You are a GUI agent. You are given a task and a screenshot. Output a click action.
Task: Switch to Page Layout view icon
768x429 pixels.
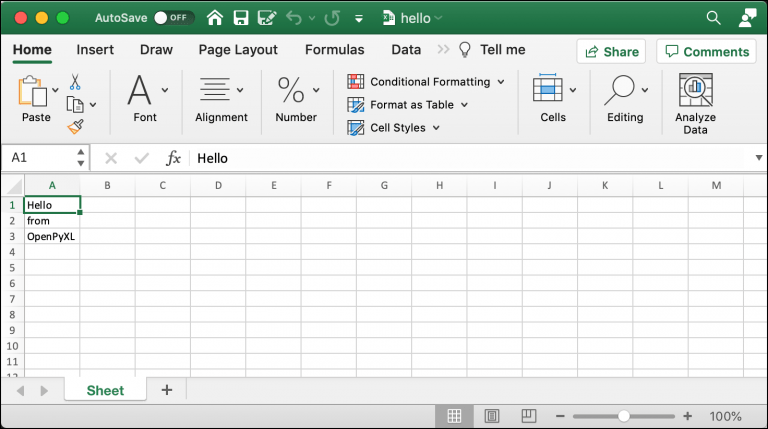coord(492,416)
